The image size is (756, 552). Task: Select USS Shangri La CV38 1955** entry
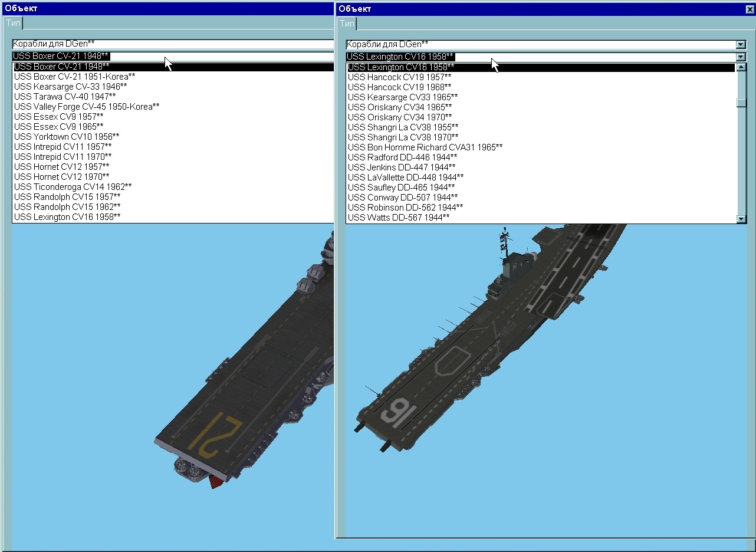tap(541, 127)
